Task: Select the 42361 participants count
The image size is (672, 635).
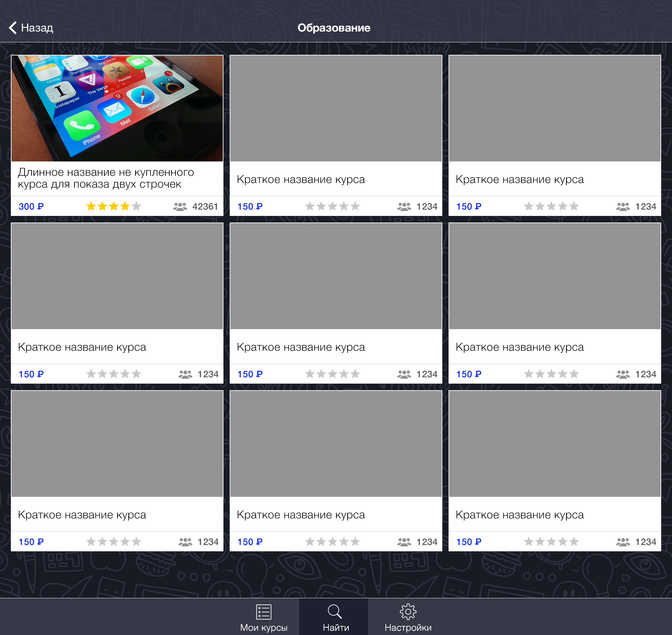Action: (205, 206)
